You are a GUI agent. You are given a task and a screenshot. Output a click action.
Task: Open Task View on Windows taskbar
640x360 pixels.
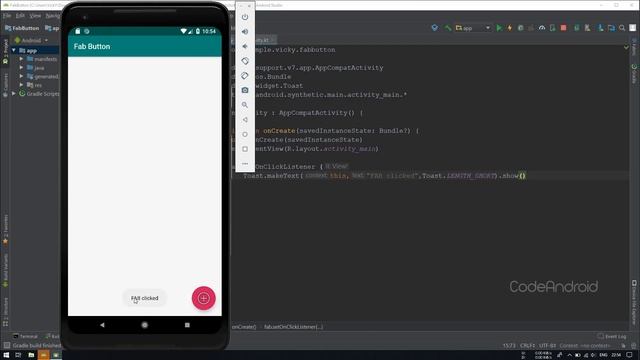(18, 355)
